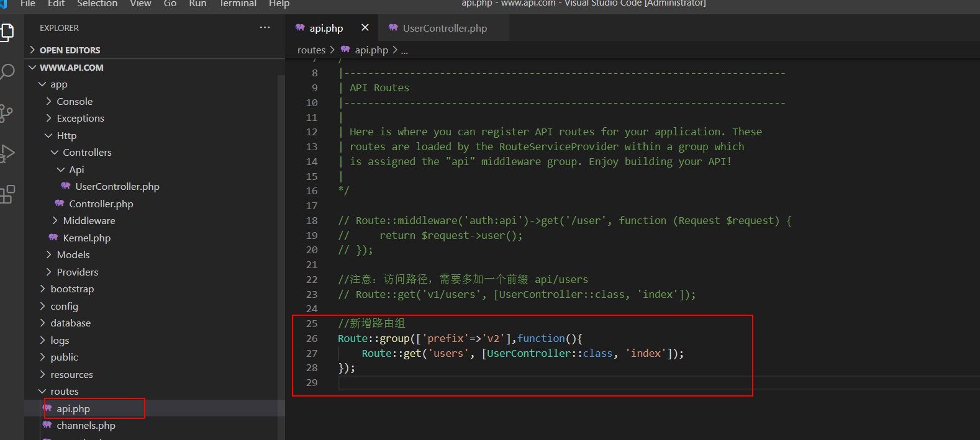Open Controller.php in the file tree
The width and height of the screenshot is (980, 440).
click(101, 204)
